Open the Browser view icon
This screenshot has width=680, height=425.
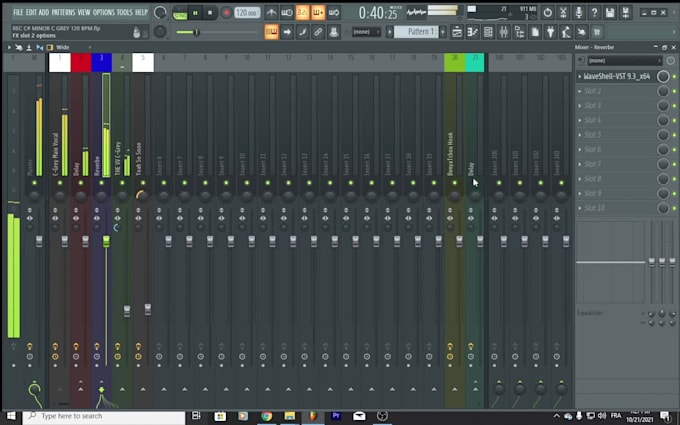coord(519,32)
